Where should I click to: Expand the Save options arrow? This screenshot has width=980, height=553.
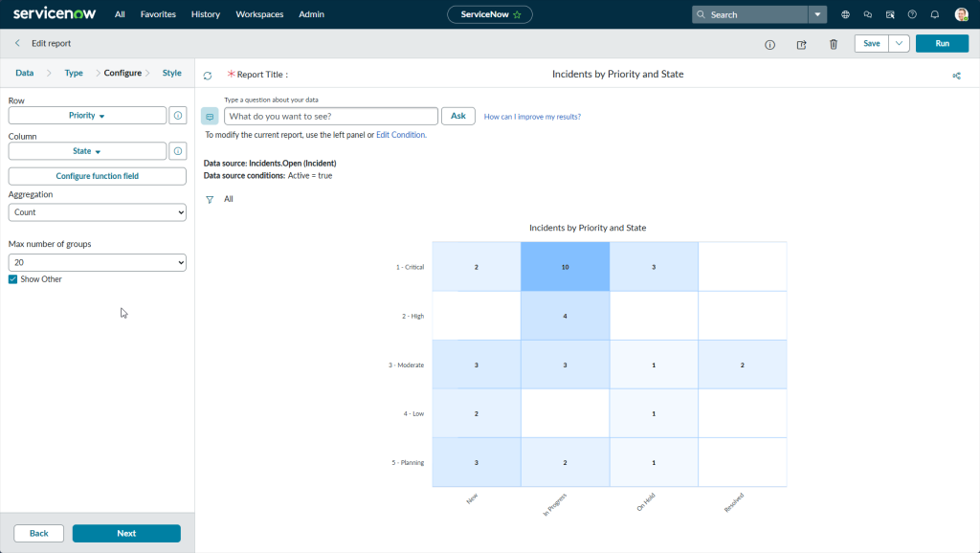point(899,44)
